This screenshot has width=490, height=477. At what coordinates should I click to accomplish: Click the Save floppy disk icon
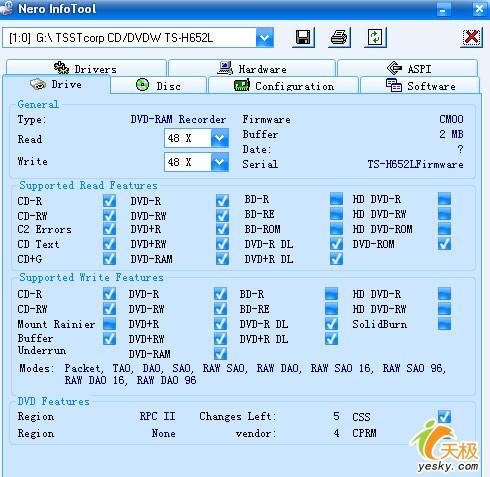303,37
